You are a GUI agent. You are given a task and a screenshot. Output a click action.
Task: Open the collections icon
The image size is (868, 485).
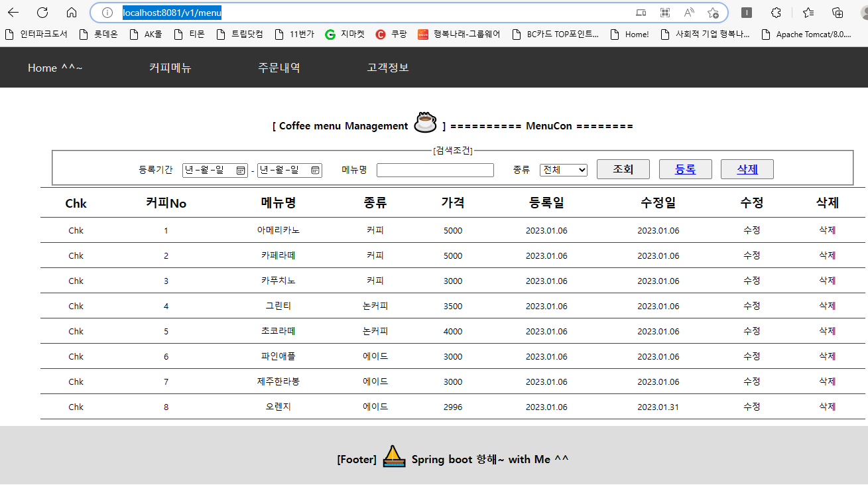[838, 13]
